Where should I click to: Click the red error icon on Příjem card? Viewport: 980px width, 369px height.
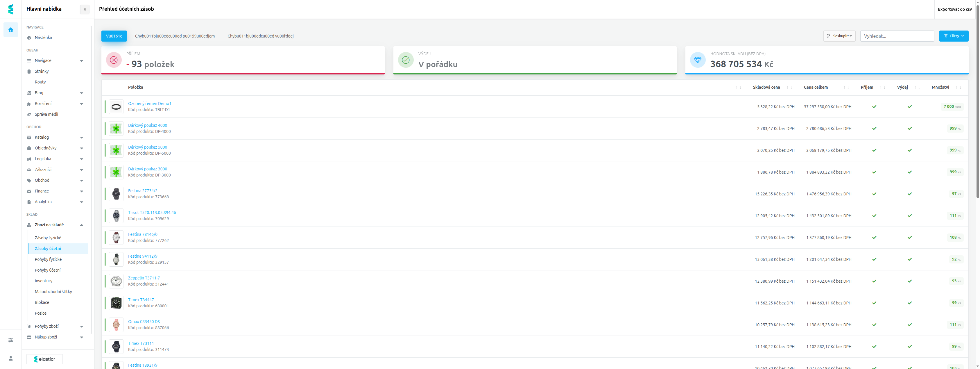114,60
